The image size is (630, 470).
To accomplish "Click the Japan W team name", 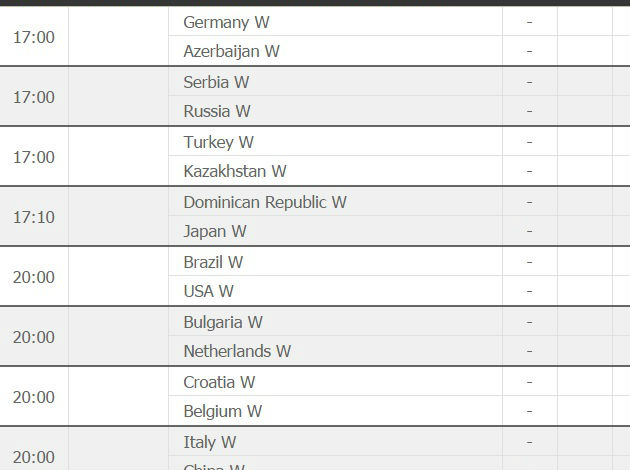I will 215,231.
